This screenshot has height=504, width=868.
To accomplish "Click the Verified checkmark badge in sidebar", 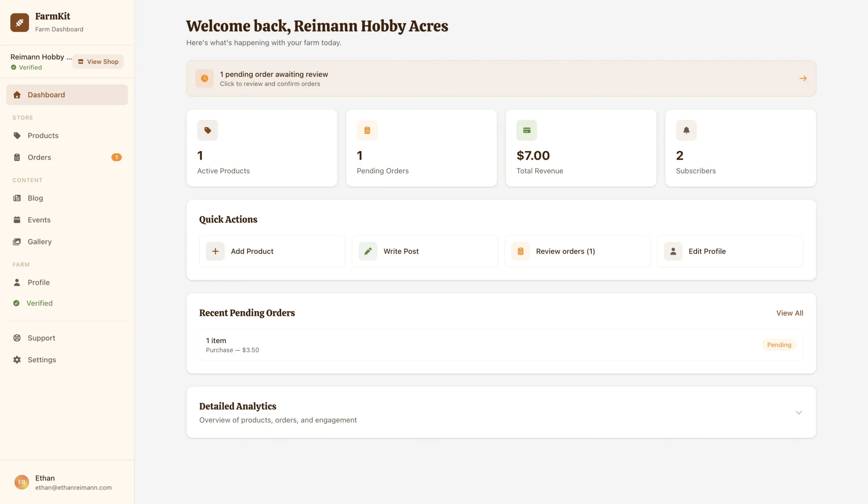I will click(x=17, y=303).
